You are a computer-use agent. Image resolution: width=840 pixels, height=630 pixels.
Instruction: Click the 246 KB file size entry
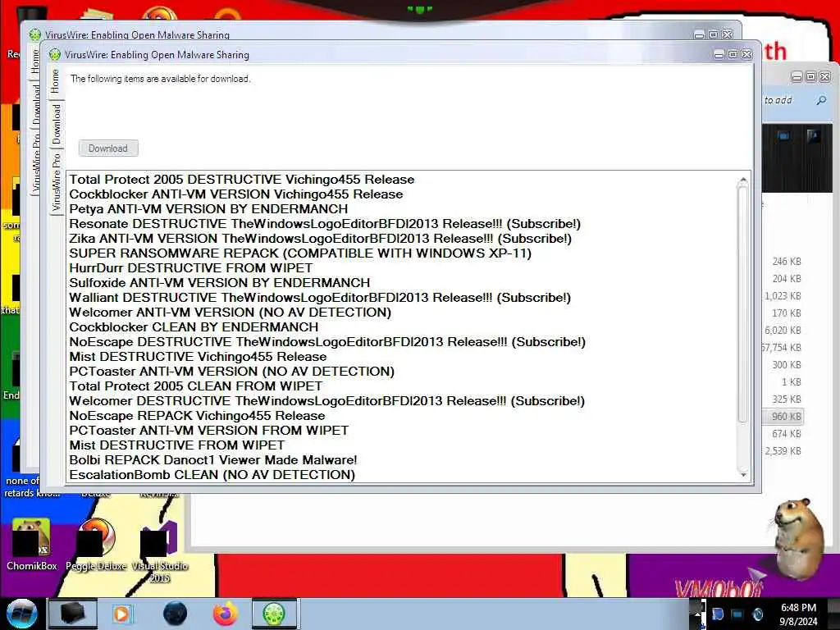click(x=787, y=262)
